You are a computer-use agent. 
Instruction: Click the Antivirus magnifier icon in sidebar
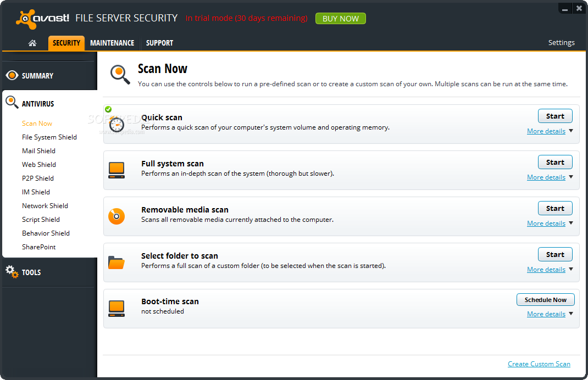[12, 102]
